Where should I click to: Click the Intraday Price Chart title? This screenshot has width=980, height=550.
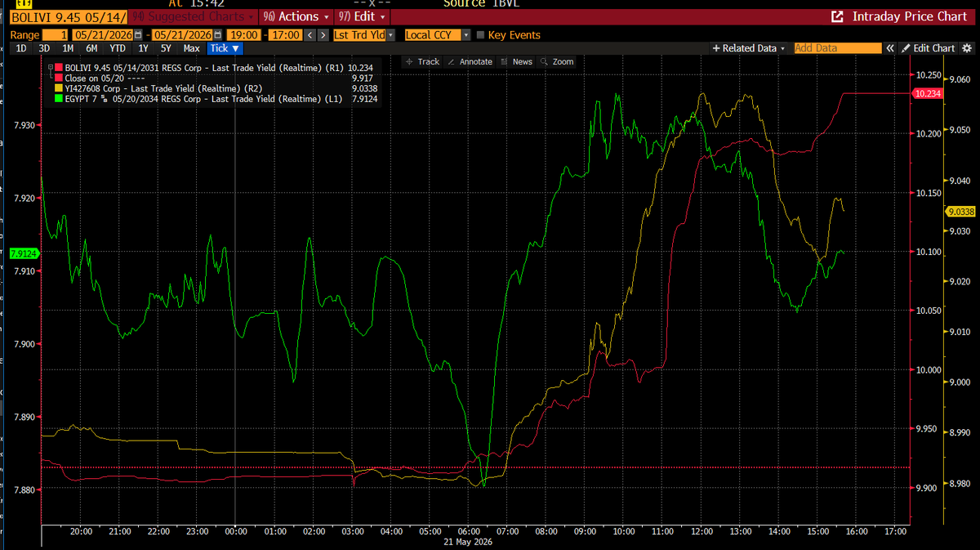911,16
